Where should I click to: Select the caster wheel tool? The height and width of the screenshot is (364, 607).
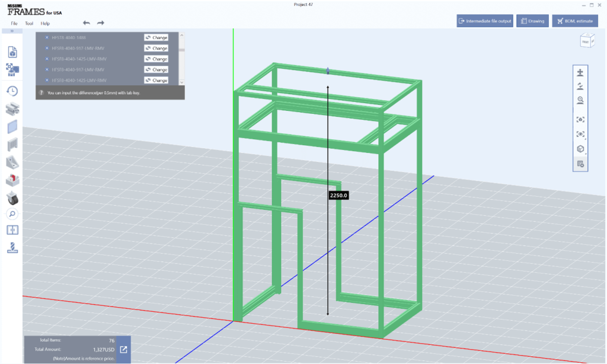(x=12, y=198)
